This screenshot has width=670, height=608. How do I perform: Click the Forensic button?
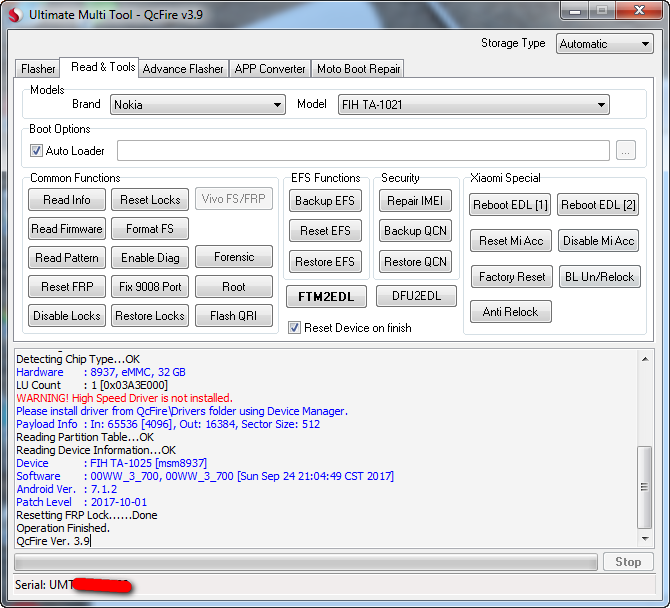tap(234, 257)
